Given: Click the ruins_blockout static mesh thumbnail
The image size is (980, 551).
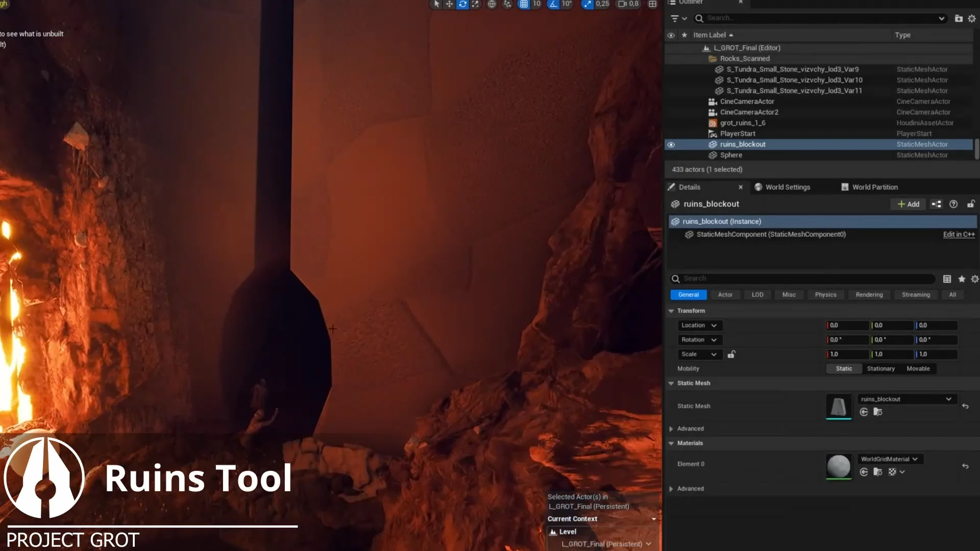Looking at the screenshot, I should pyautogui.click(x=838, y=407).
